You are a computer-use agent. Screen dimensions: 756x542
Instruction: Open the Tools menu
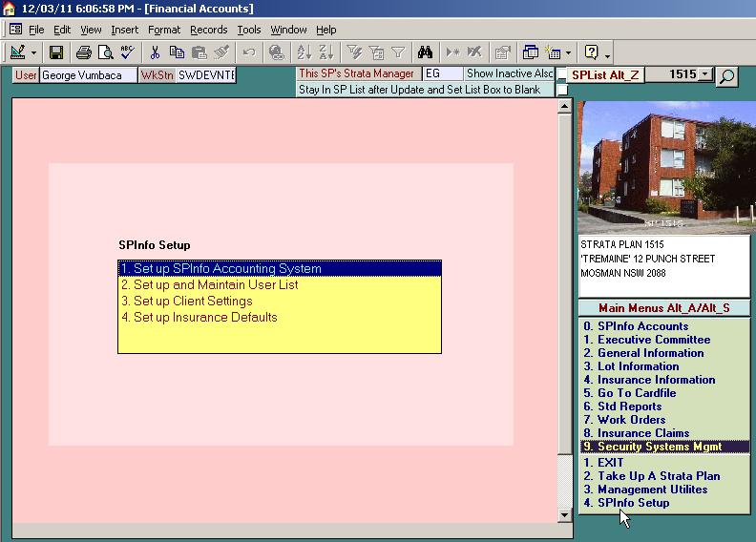click(x=249, y=30)
